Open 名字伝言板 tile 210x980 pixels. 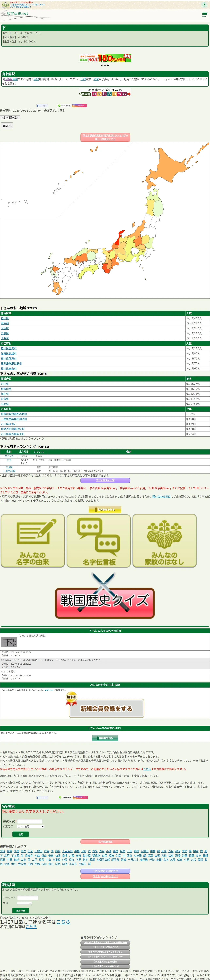[x=99, y=541]
